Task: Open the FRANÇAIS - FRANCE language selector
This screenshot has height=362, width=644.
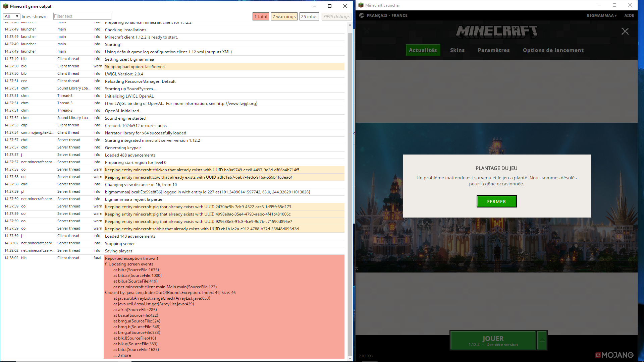Action: click(x=387, y=15)
